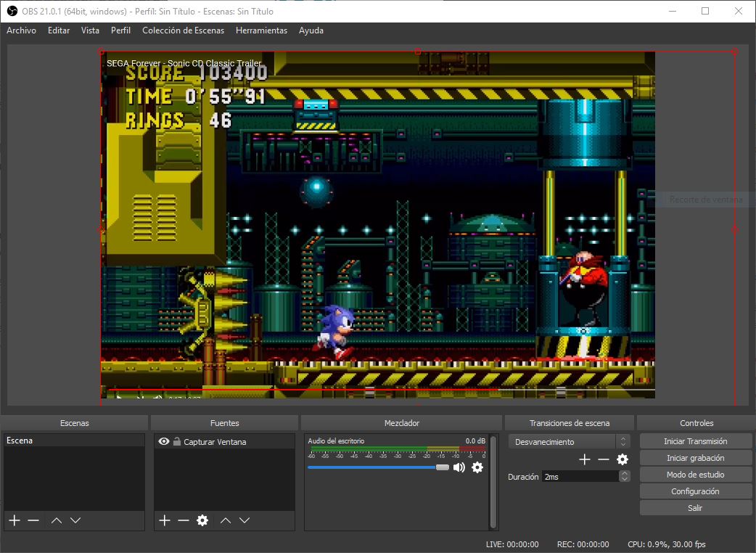
Task: Increase Duración value with up arrow
Action: click(625, 473)
